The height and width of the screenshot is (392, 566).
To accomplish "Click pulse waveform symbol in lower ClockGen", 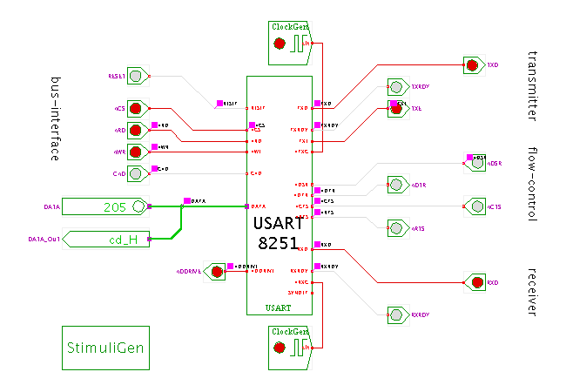I will tap(299, 348).
